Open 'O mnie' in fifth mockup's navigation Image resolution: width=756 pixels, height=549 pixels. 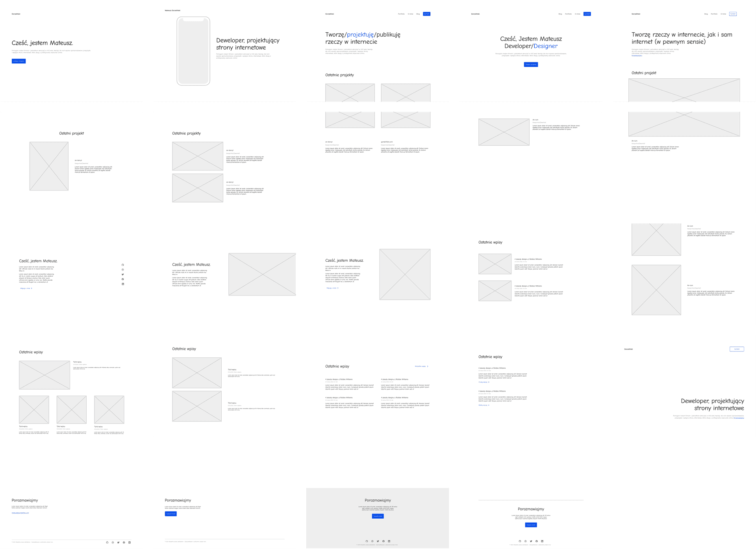pos(723,14)
